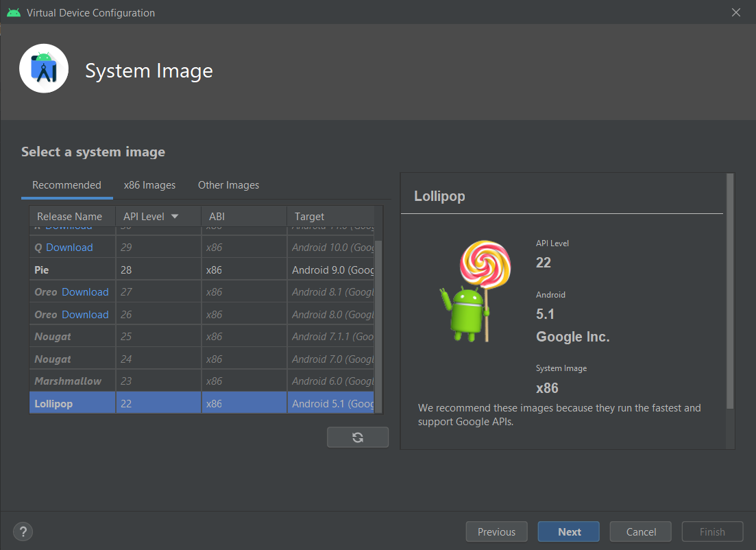Toggle the API Level sort arrow

click(175, 217)
